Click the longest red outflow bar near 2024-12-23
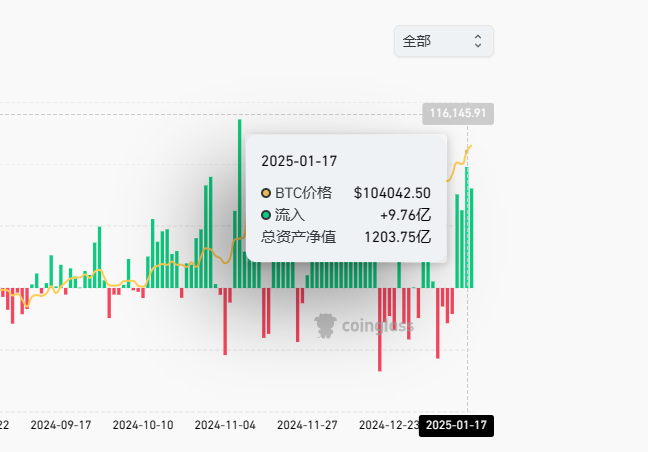Viewport: 648px width, 452px height. coord(380,330)
